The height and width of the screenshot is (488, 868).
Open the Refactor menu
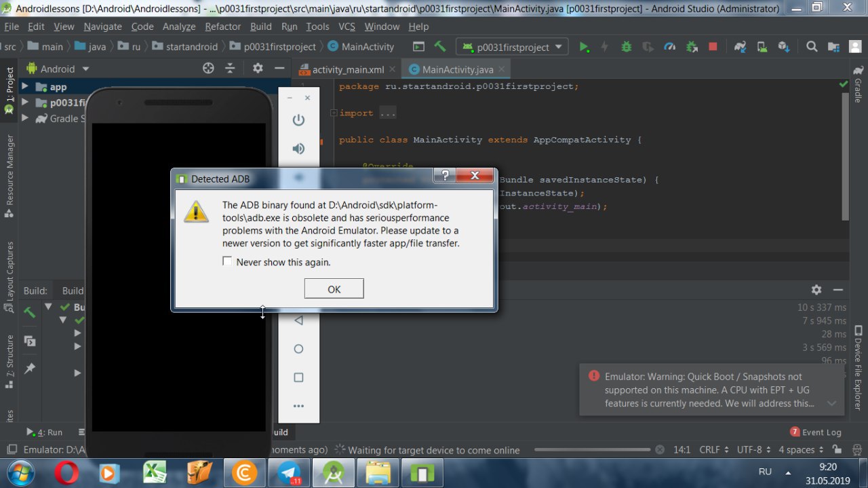point(222,26)
